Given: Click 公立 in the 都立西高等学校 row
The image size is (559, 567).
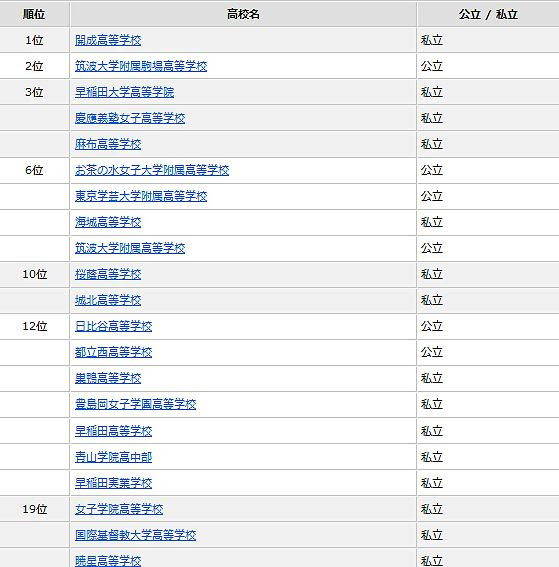Looking at the screenshot, I should (432, 353).
